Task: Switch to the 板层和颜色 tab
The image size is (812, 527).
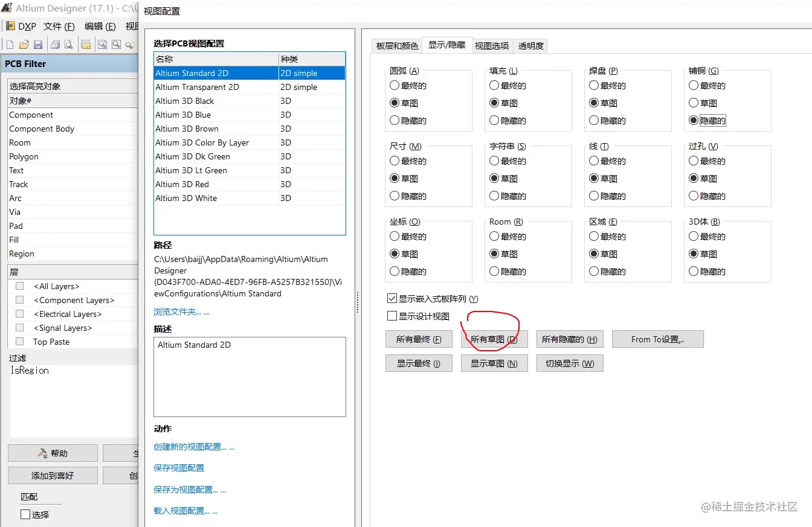Action: point(397,46)
